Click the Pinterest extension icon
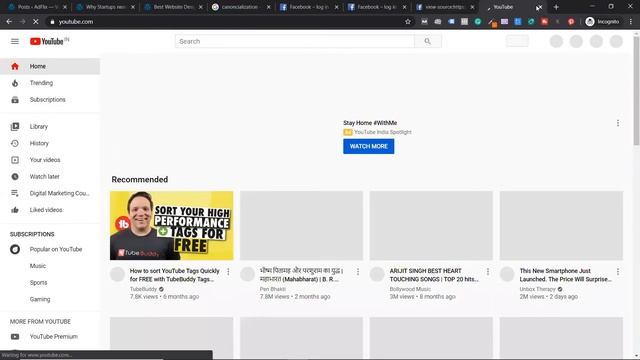Image resolution: width=640 pixels, height=360 pixels. point(571,22)
